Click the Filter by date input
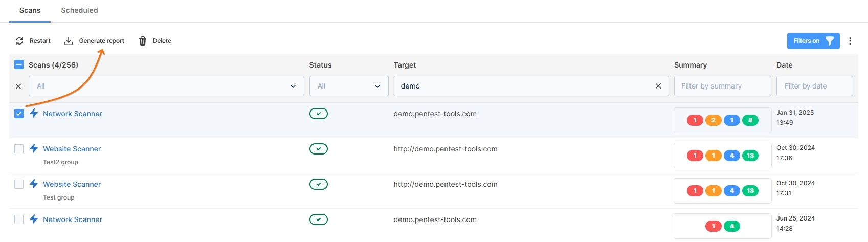The width and height of the screenshot is (868, 242). 814,86
